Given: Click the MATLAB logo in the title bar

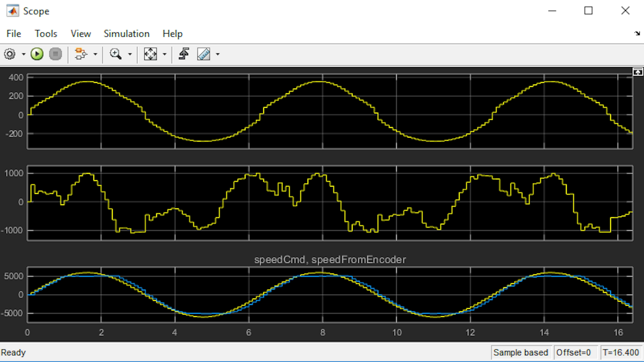Looking at the screenshot, I should tap(13, 11).
